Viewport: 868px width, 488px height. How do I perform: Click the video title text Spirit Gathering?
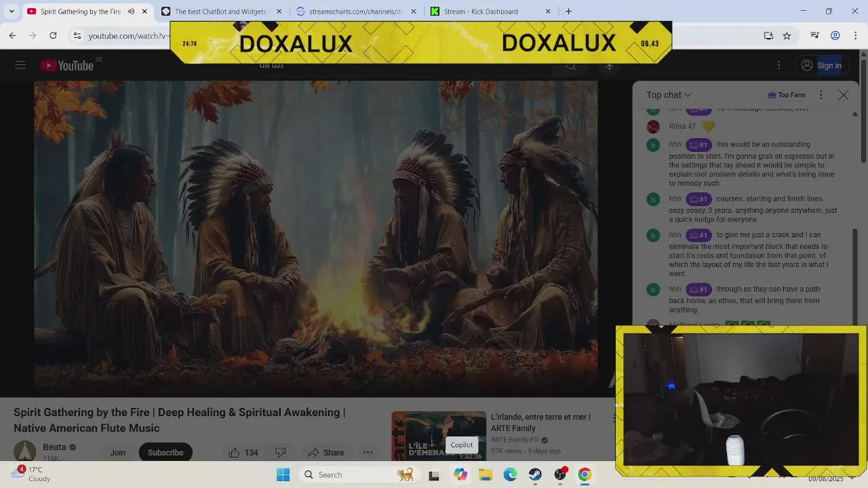click(x=180, y=420)
